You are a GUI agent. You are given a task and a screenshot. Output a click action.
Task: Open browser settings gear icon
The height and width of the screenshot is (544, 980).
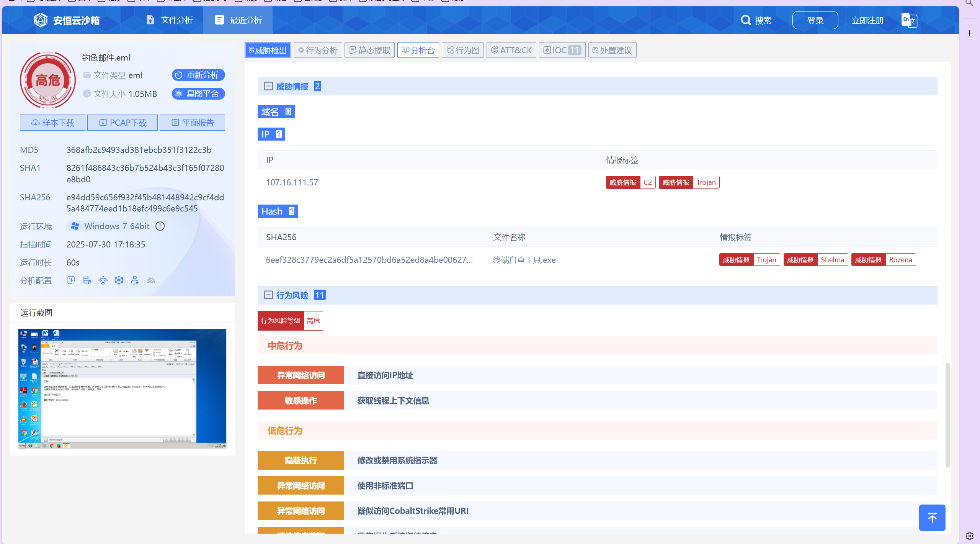click(x=969, y=536)
